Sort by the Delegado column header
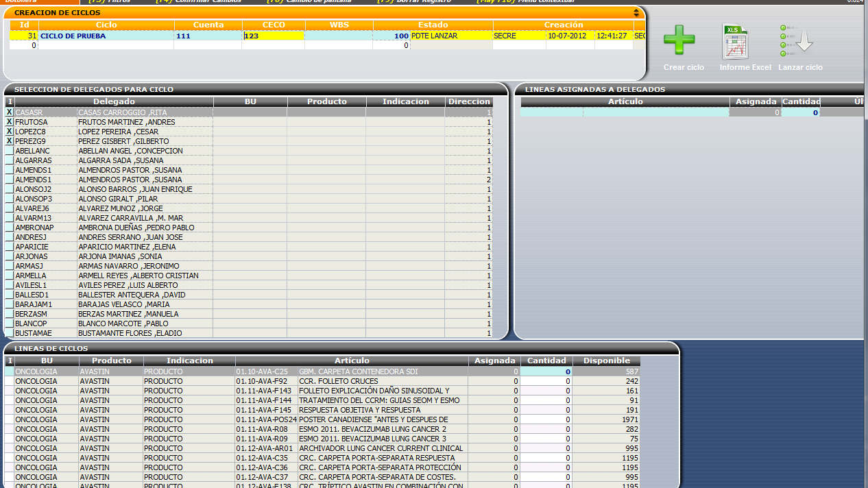This screenshot has height=488, width=868. tap(114, 101)
